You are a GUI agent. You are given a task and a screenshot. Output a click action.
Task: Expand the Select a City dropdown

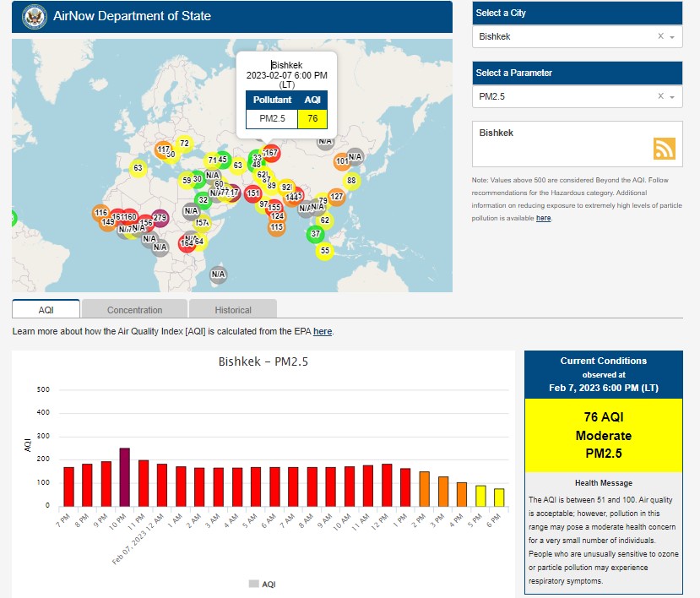click(x=672, y=37)
